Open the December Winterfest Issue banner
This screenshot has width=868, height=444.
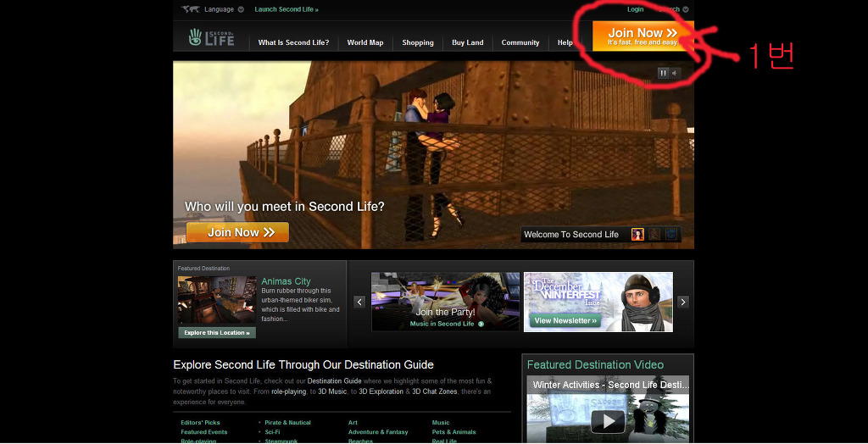598,302
